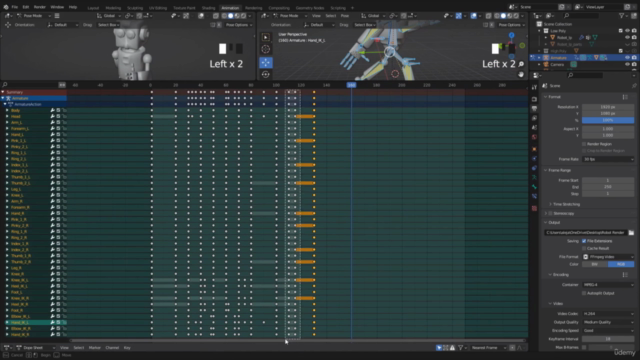Hide the Armature in the outliner

coord(627,58)
